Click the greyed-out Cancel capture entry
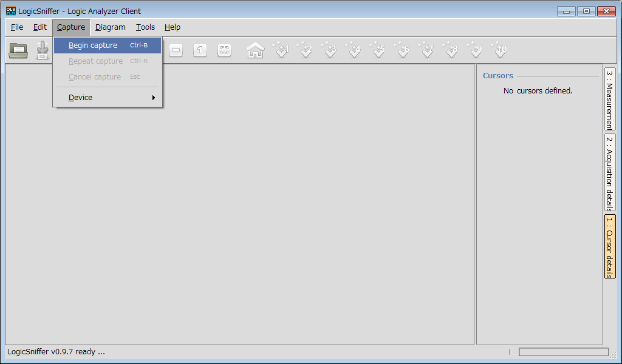 [108, 77]
